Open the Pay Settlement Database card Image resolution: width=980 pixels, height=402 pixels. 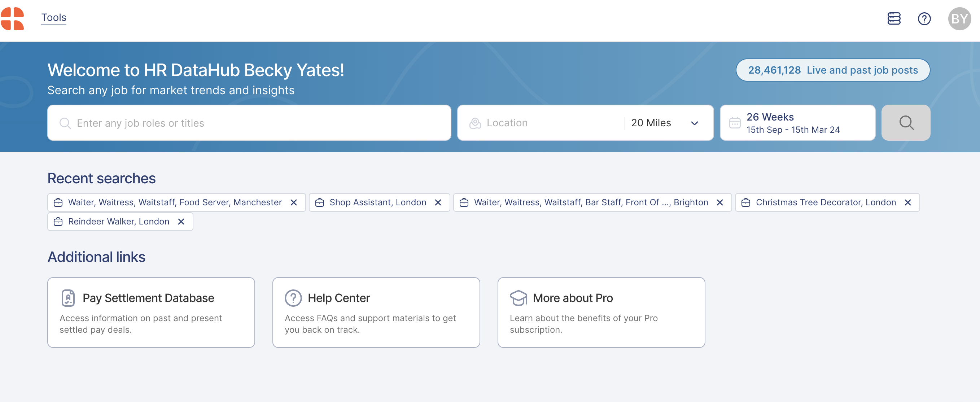point(151,312)
